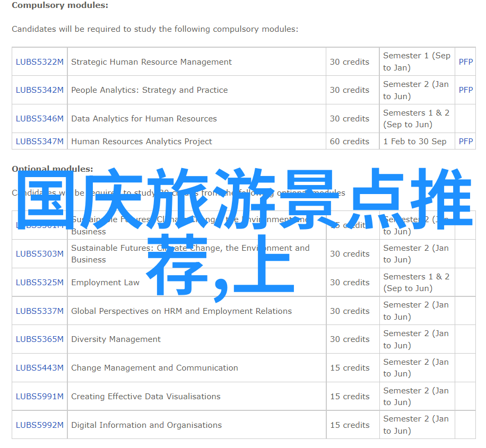Click the Creating Effective Data Visualisations title
The image size is (486, 448).
(x=146, y=397)
